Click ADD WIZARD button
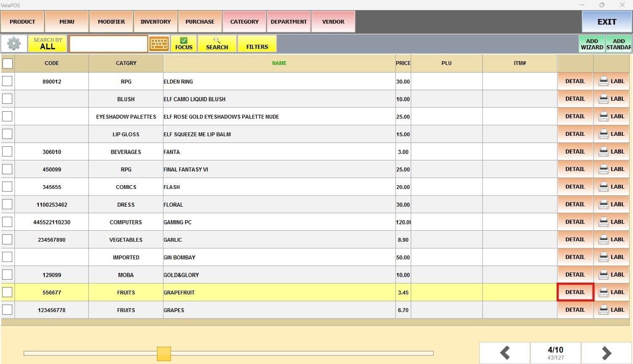633x364 pixels. point(592,44)
